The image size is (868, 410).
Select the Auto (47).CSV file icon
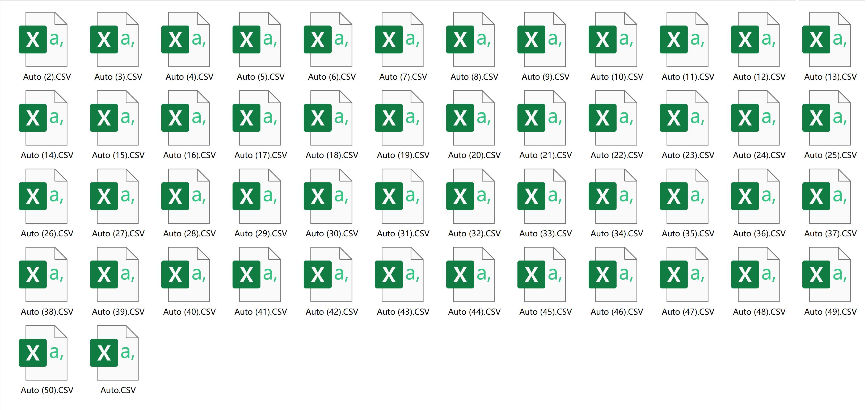pyautogui.click(x=684, y=275)
